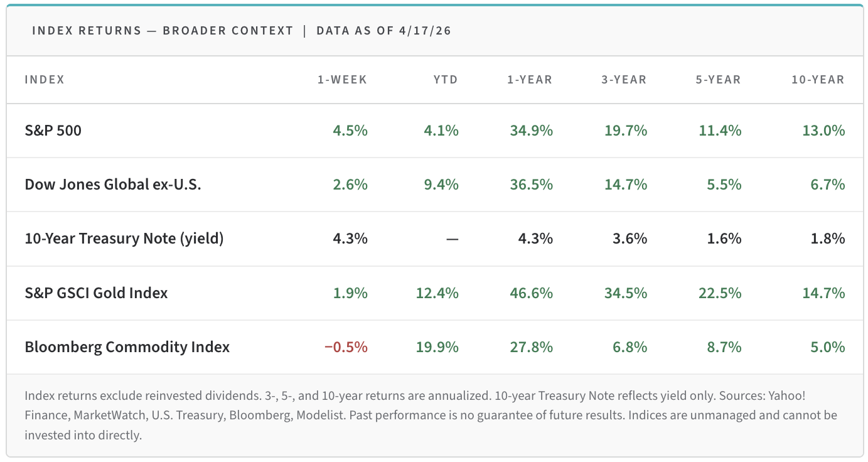
Task: Click the negative −0.5% 1-week value
Action: 346,346
